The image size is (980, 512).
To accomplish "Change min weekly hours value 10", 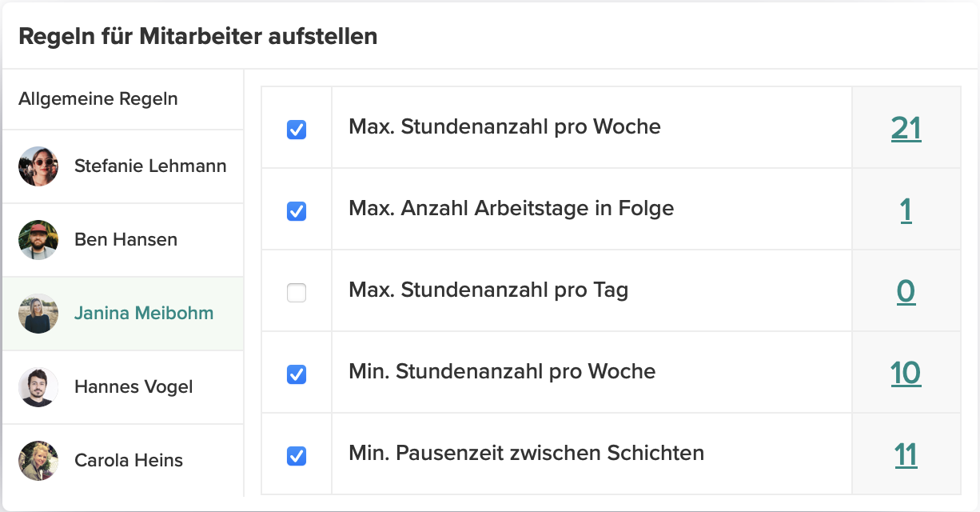I will pyautogui.click(x=906, y=373).
